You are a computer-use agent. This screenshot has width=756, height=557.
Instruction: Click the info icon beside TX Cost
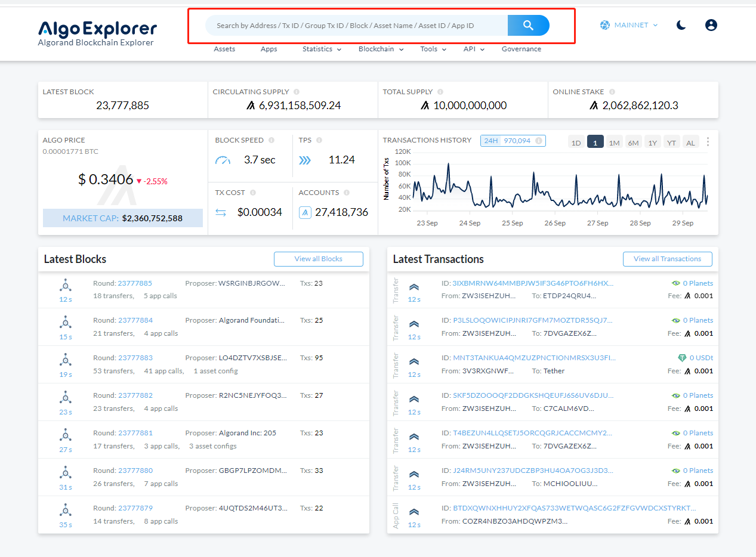[253, 193]
